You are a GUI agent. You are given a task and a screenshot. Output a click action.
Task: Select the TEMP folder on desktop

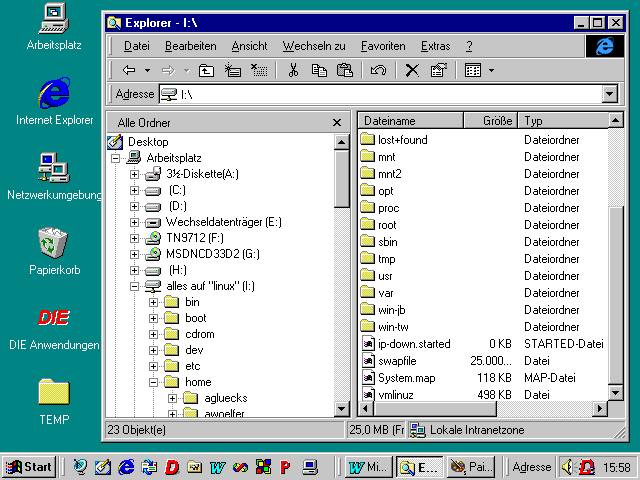point(54,402)
